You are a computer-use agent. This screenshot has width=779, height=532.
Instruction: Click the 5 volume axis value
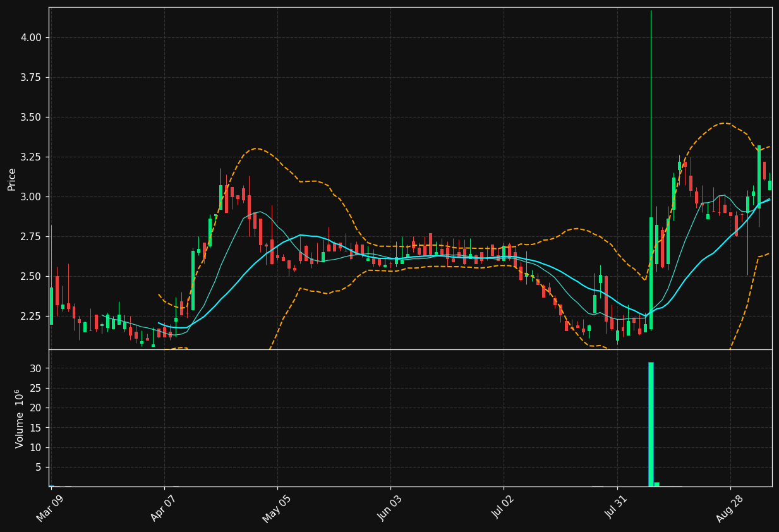tap(39, 468)
